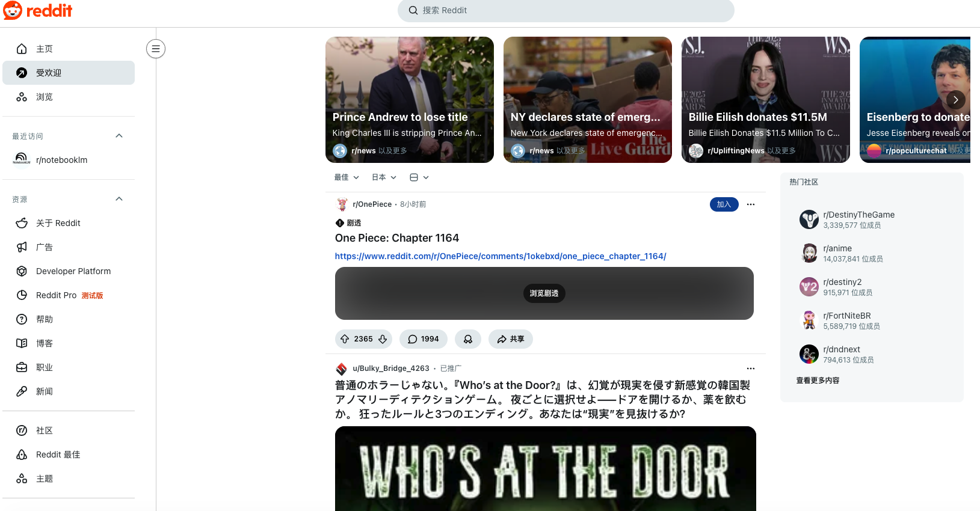Share the One Piece post
The height and width of the screenshot is (511, 980).
[x=511, y=339]
